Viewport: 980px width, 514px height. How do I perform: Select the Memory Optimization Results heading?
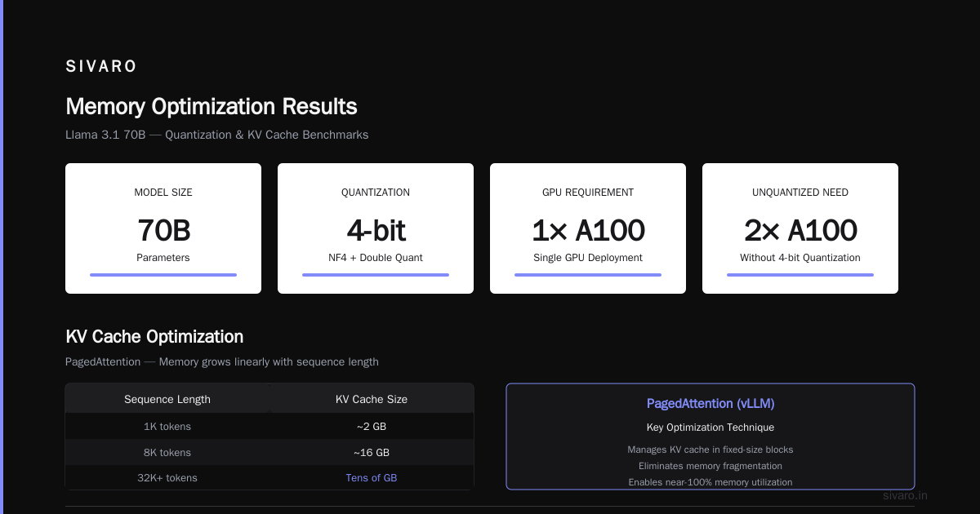(211, 107)
